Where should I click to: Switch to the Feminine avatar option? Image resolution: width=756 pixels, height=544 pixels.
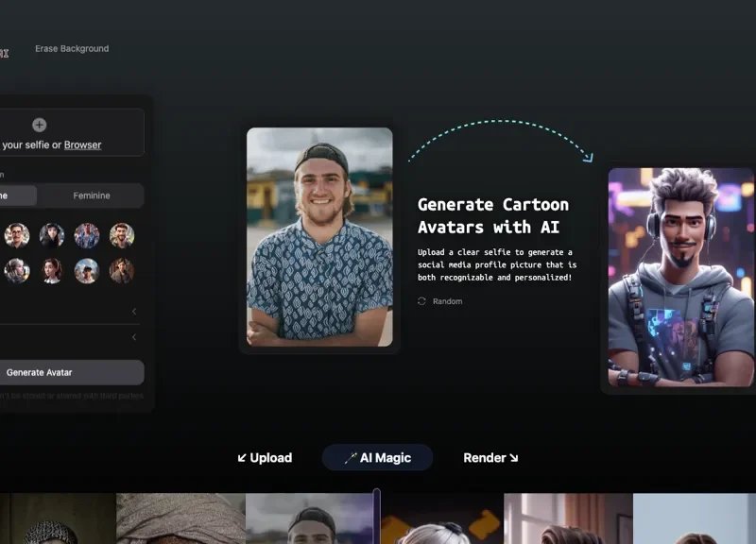click(x=91, y=195)
